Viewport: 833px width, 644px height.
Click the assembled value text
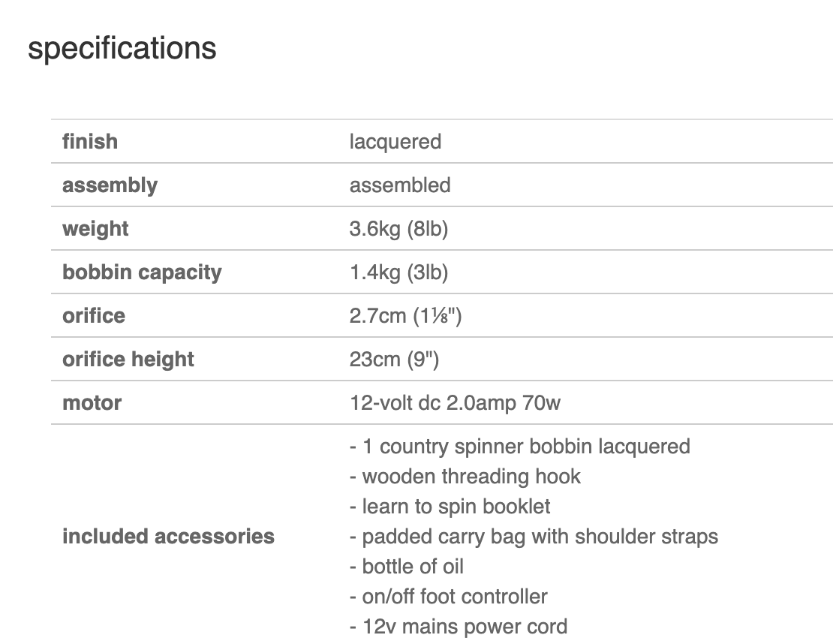pos(399,185)
